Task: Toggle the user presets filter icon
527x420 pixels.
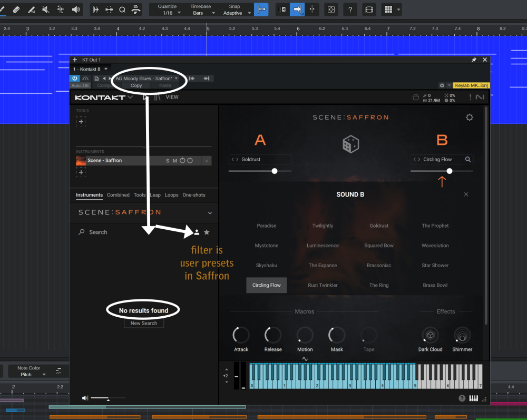Action: [197, 232]
